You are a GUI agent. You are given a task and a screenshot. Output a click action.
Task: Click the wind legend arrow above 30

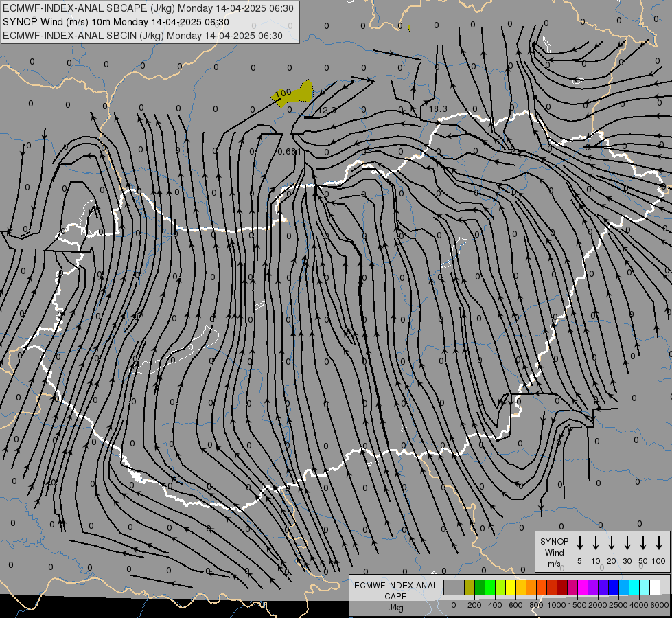(627, 543)
